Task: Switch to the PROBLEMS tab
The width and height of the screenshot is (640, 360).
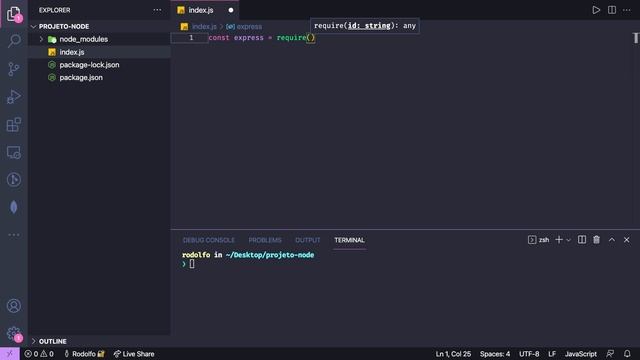Action: tap(265, 240)
